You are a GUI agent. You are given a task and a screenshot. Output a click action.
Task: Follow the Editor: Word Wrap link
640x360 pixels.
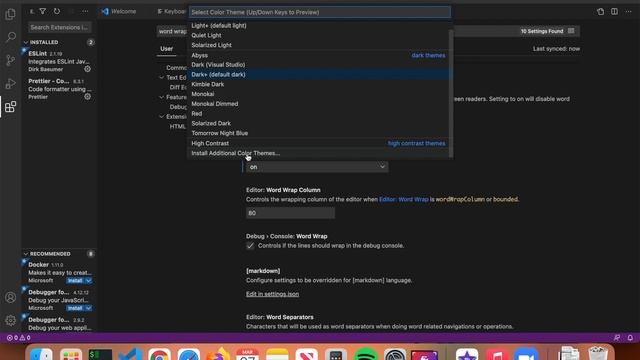404,199
